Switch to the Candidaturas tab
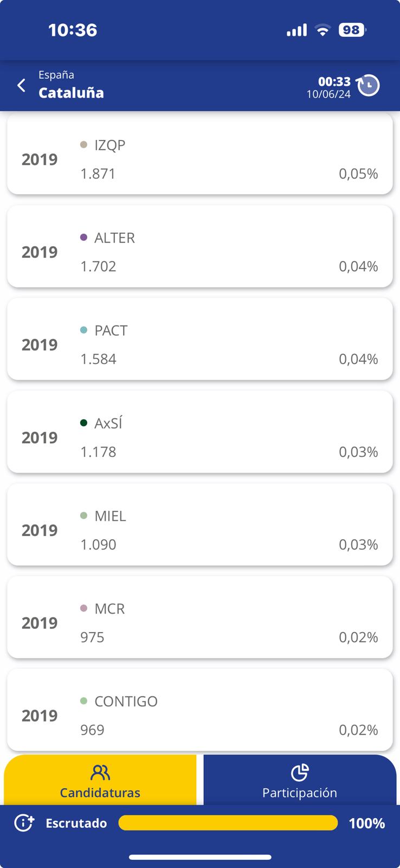 100,781
